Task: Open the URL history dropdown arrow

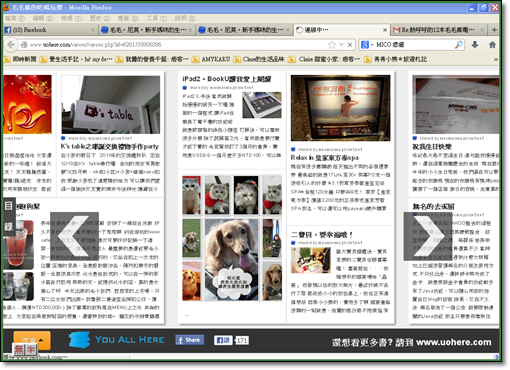Action: [341, 45]
